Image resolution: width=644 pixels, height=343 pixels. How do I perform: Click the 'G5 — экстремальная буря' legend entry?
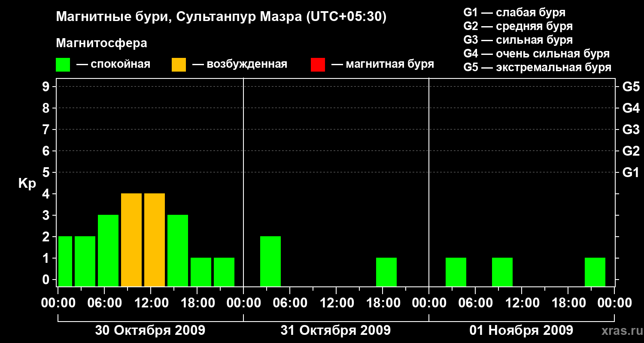537,67
